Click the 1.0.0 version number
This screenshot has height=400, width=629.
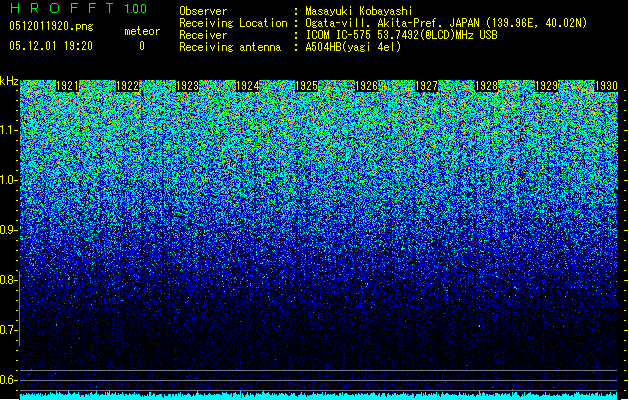click(x=135, y=9)
